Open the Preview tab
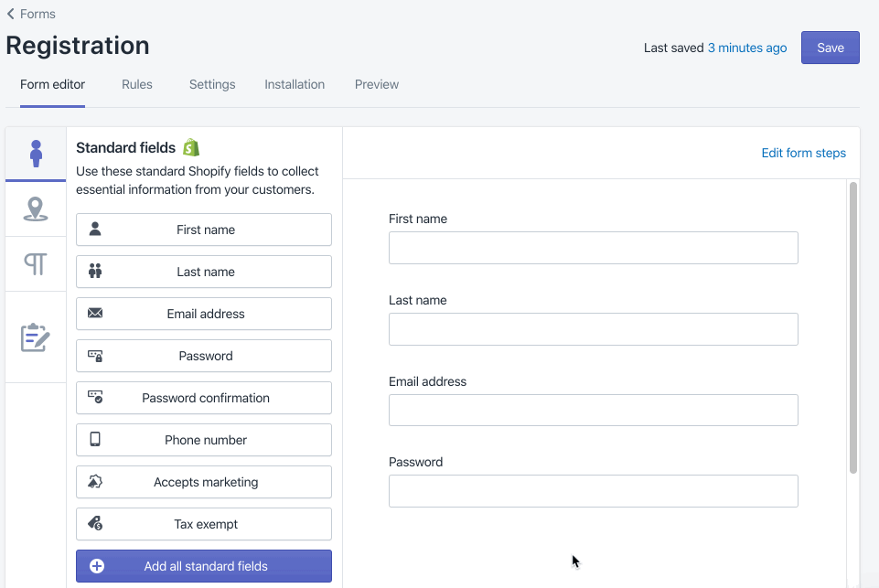 (377, 84)
